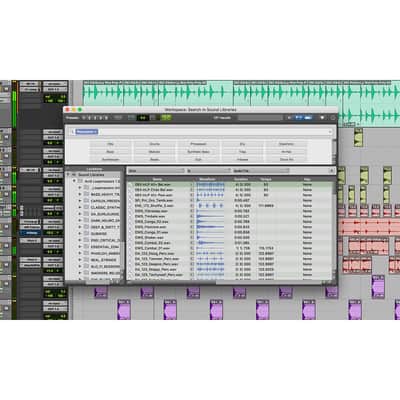Select the DUBWISE folder icon

point(86,234)
